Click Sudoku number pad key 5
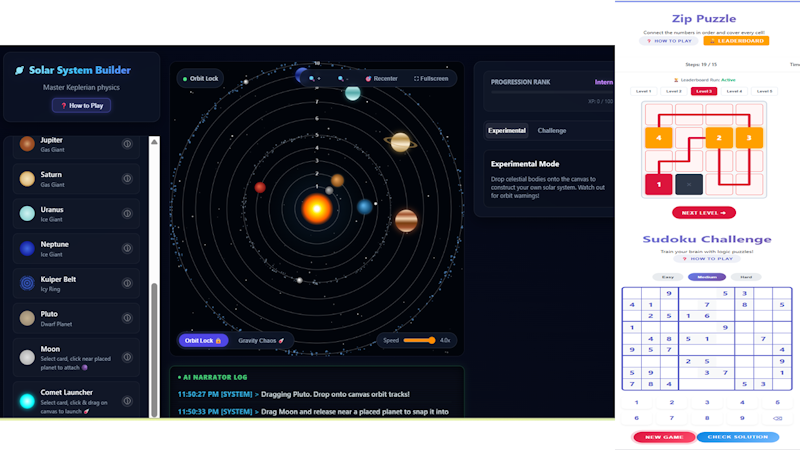800x450 pixels. [777, 403]
